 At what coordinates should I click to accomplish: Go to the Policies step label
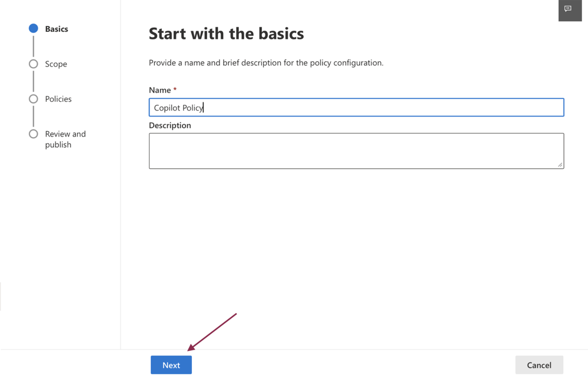[58, 99]
